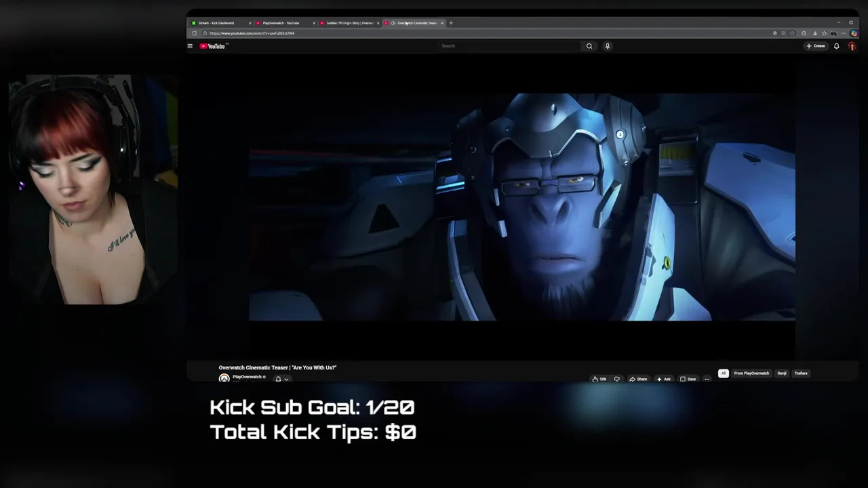Close the Stream - Kick Dashboard tab
Image resolution: width=868 pixels, height=488 pixels.
point(250,23)
